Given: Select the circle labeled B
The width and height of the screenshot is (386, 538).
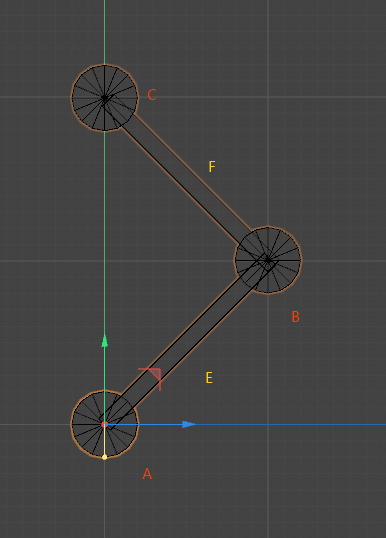Looking at the screenshot, I should click(x=268, y=260).
